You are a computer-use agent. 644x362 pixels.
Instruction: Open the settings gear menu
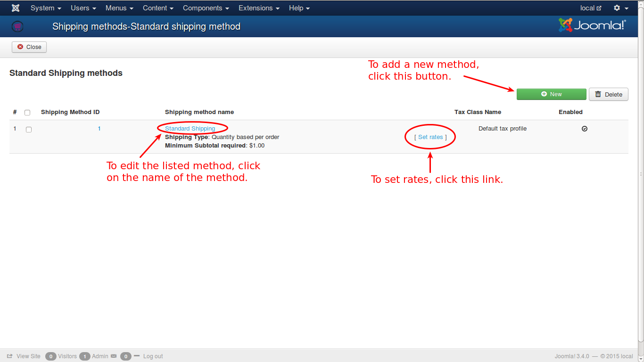tap(620, 8)
